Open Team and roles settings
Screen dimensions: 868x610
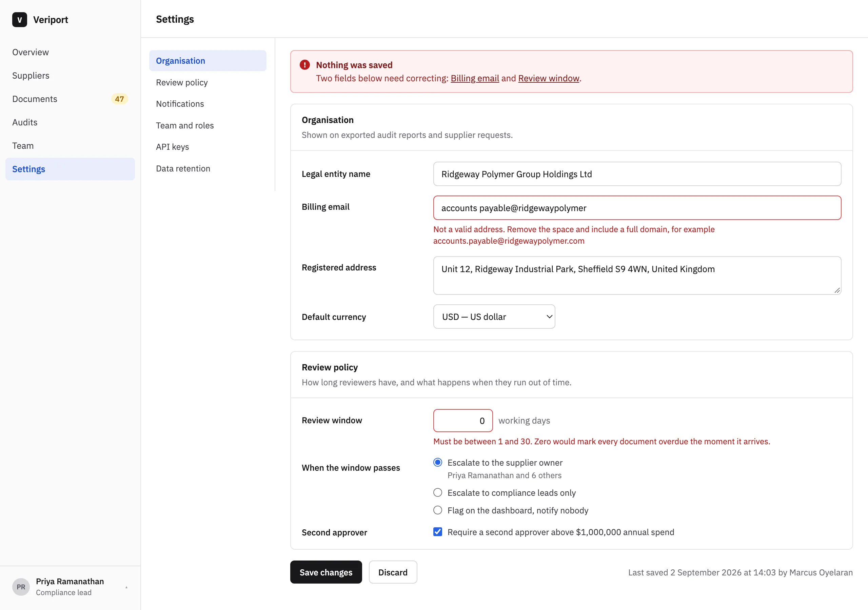click(x=208, y=125)
